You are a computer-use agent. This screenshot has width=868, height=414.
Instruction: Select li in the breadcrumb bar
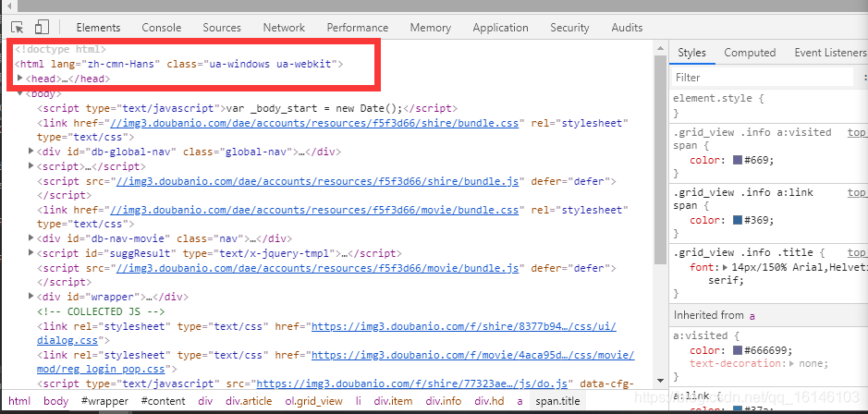pos(358,401)
